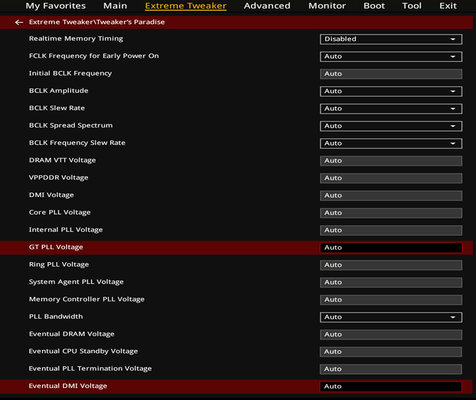
Task: Select the Core PLL Voltage row label
Action: pyautogui.click(x=60, y=212)
